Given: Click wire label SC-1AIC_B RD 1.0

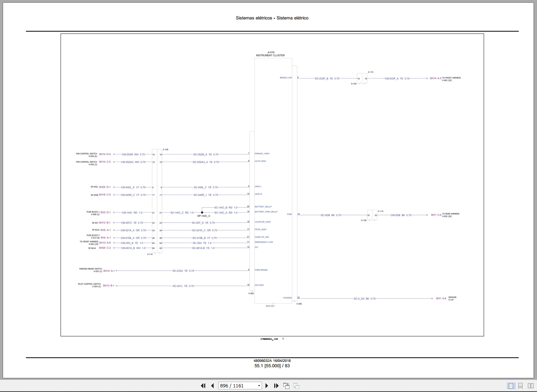Looking at the screenshot, I should (225, 208).
